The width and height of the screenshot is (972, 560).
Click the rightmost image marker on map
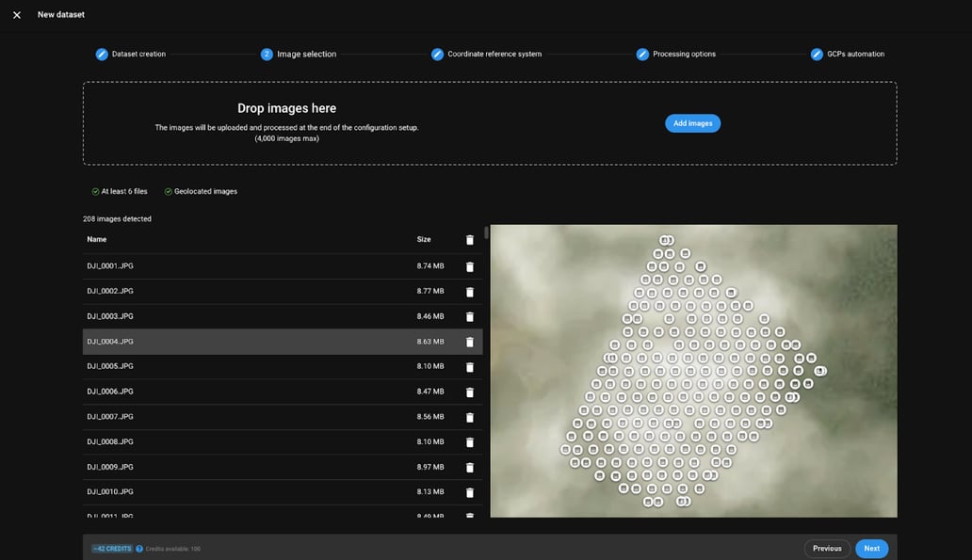click(x=820, y=371)
